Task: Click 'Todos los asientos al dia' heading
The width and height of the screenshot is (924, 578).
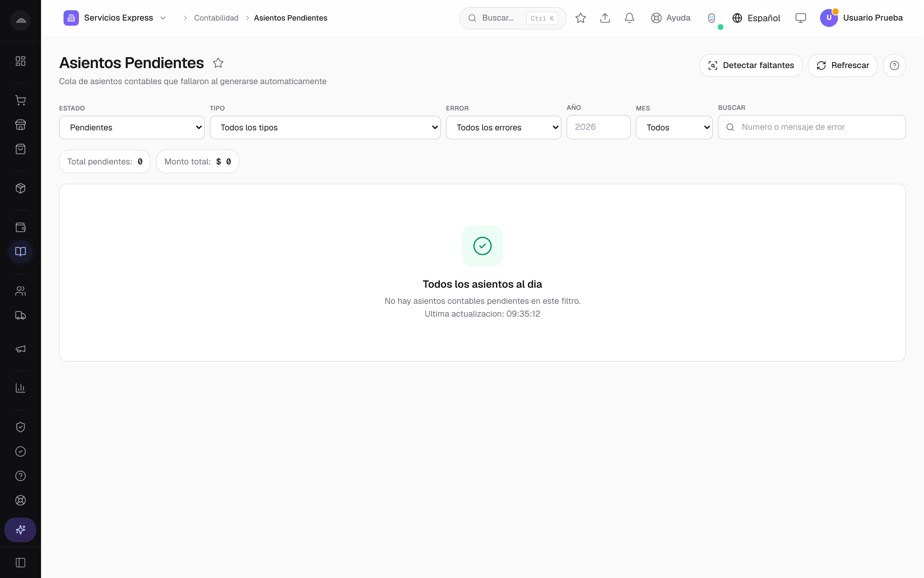Action: point(482,284)
